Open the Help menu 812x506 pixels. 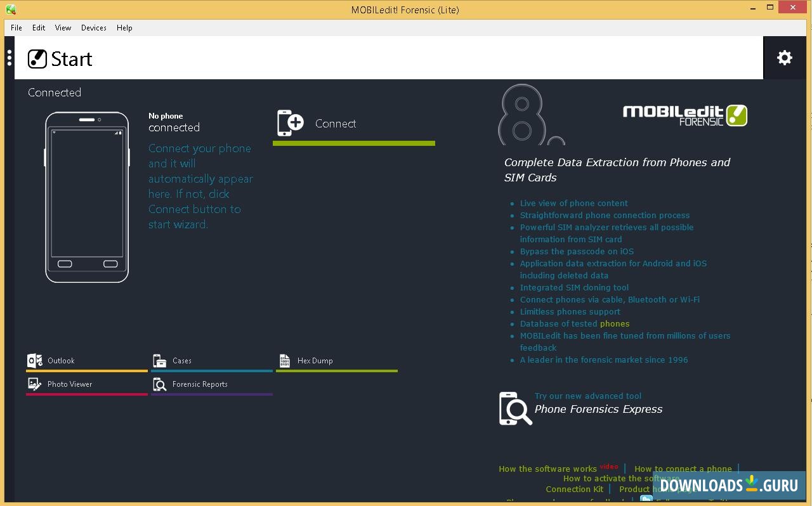[124, 28]
